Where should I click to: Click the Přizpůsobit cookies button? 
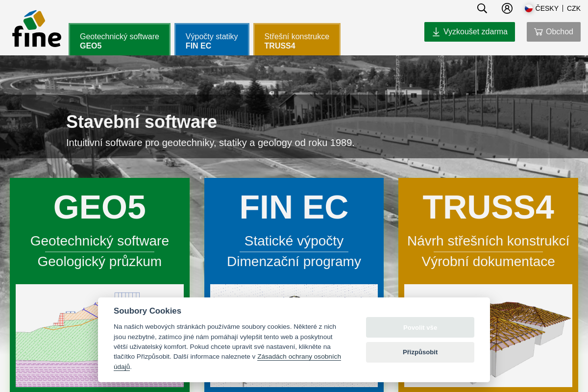click(x=420, y=352)
